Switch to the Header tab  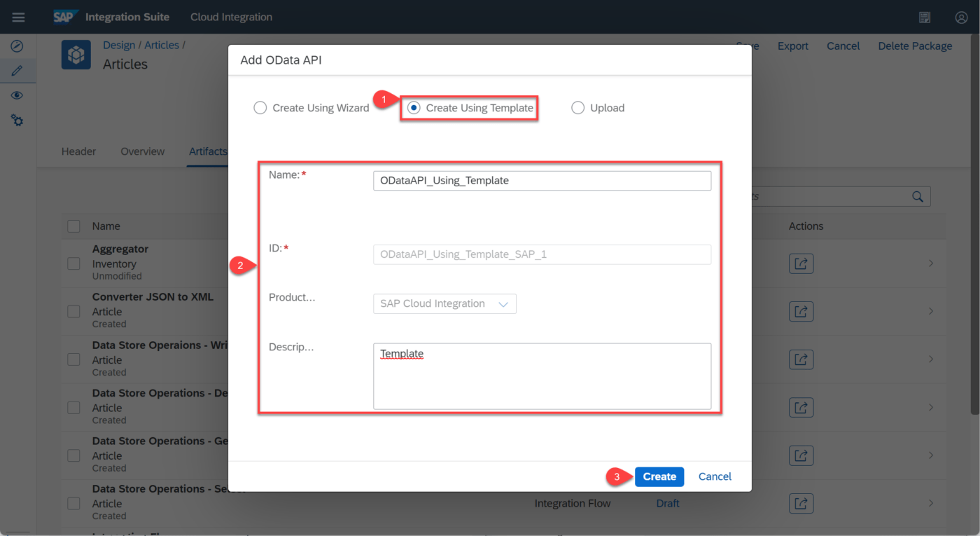[x=78, y=151]
